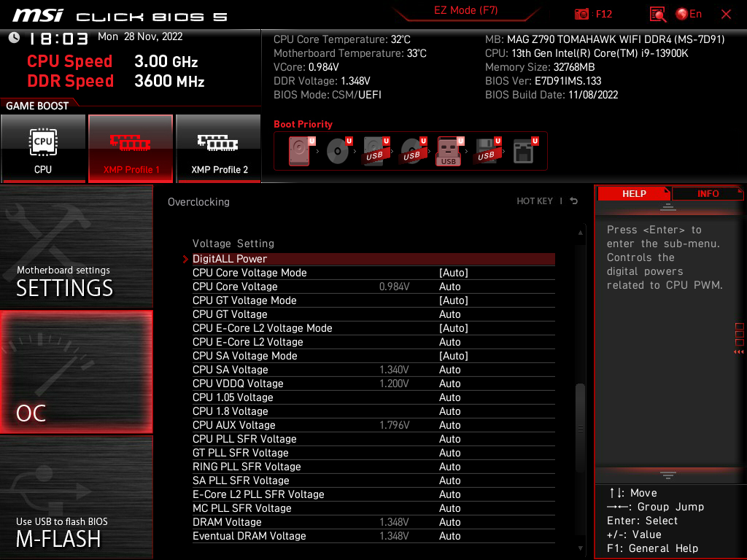Image resolution: width=747 pixels, height=560 pixels.
Task: Select the RING PLL SFR Voltage row
Action: pyautogui.click(x=373, y=466)
